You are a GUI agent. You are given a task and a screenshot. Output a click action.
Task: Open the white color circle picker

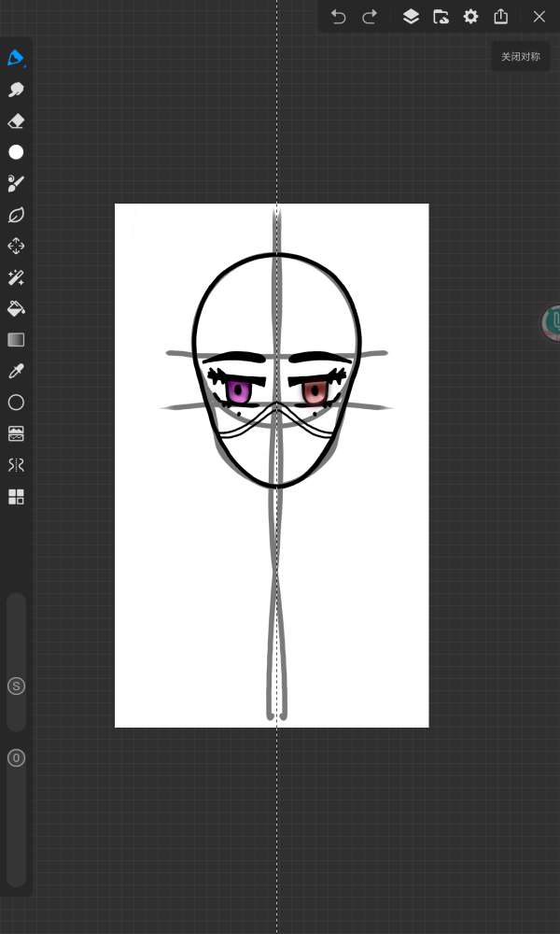click(16, 152)
